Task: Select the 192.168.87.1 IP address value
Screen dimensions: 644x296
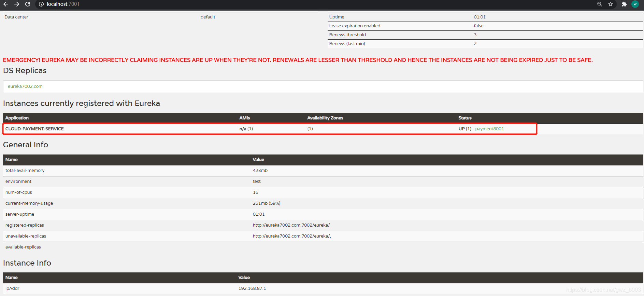Action: tap(252, 288)
